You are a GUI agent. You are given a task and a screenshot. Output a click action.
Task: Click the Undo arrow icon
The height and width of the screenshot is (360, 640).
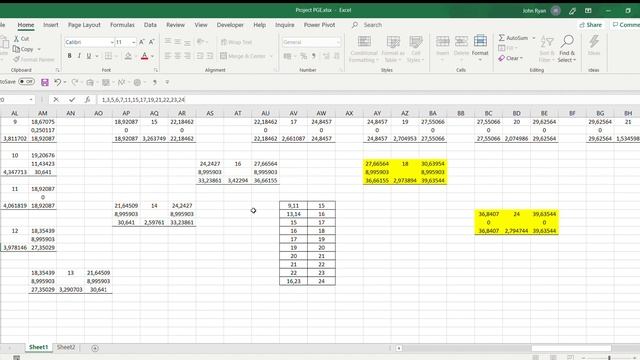click(57, 82)
